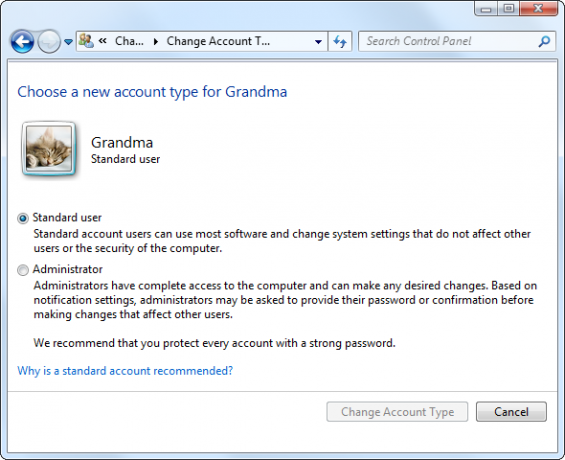This screenshot has height=460, width=565.
Task: Click the User Accounts icon in address bar
Action: [86, 41]
